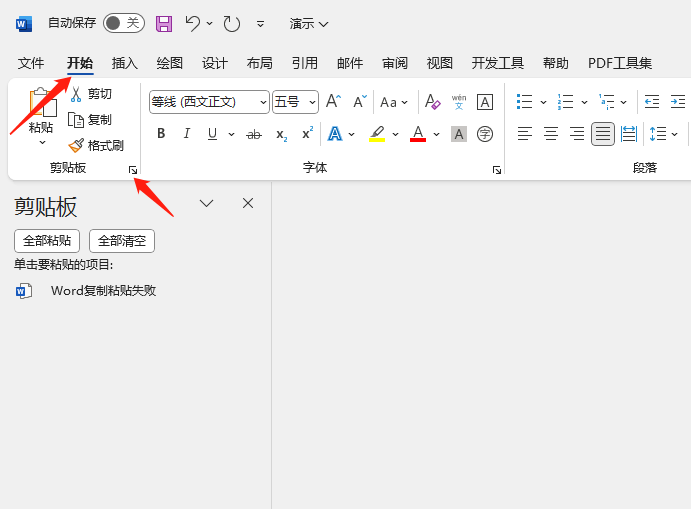Open font size dropdown 五号

[295, 102]
